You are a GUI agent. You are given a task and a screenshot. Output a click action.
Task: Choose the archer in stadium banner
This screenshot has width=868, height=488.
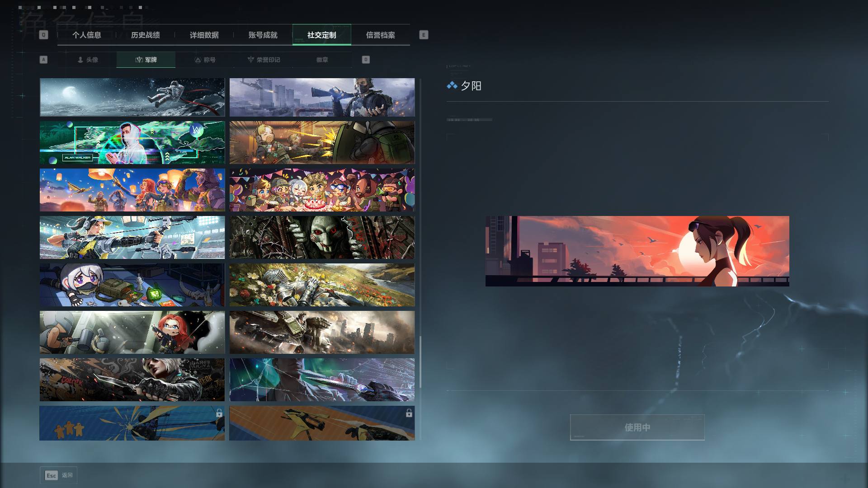pos(132,237)
